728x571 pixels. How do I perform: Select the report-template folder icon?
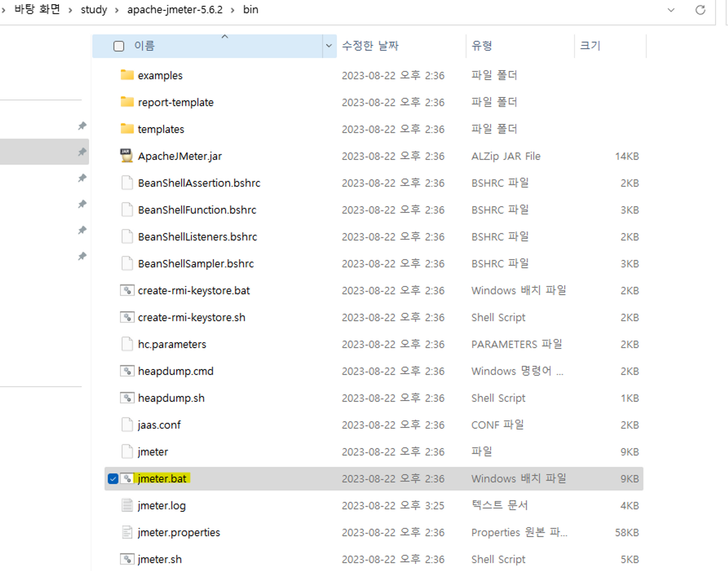pos(127,102)
